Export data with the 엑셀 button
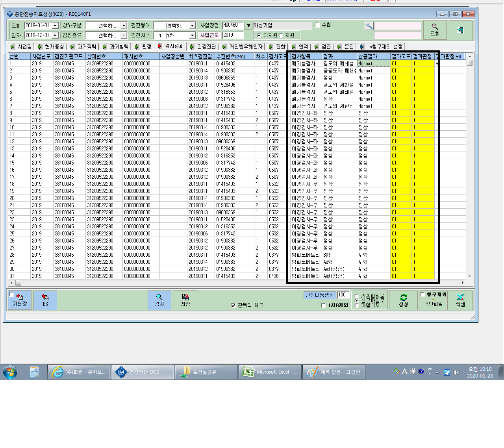The width and height of the screenshot is (504, 448). (461, 300)
